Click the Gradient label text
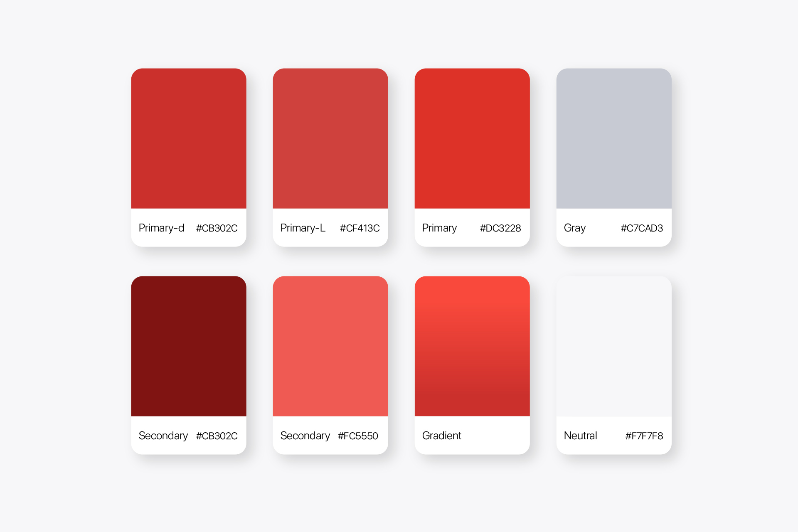The width and height of the screenshot is (798, 532). point(442,436)
